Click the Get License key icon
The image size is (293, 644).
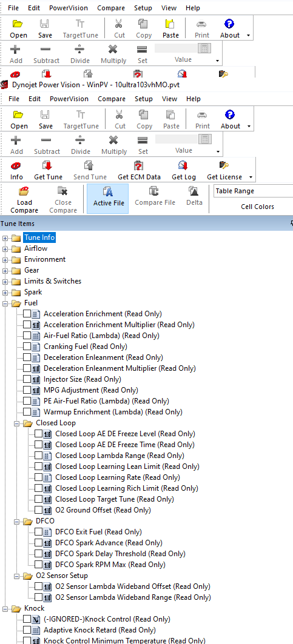point(224,165)
